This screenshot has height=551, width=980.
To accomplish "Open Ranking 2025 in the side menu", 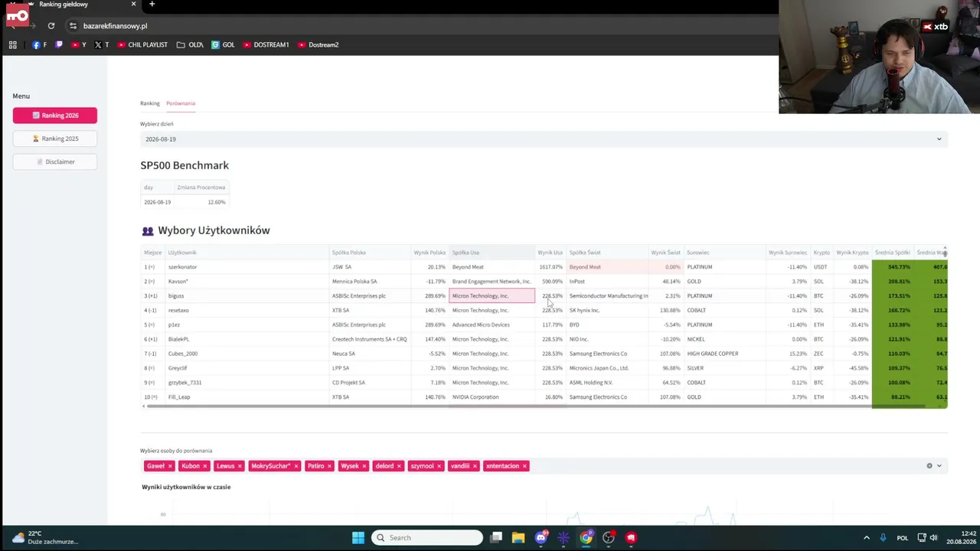I will (55, 139).
